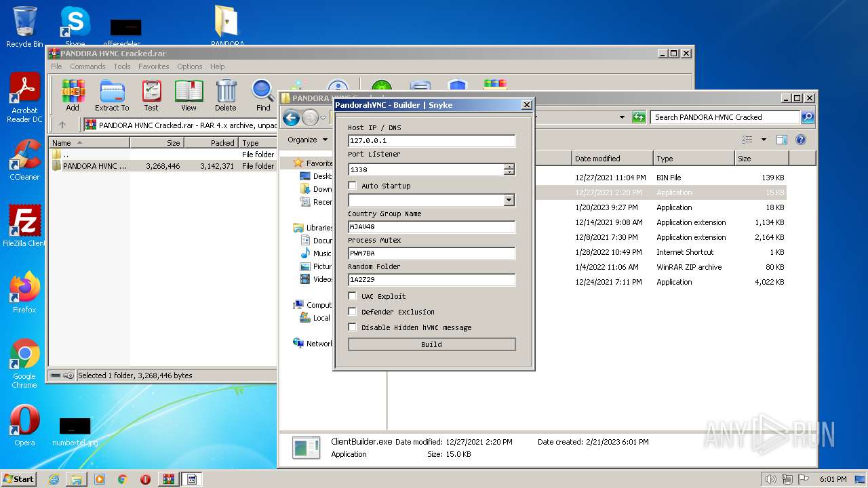Sort by Packed column in WinRAR

tap(211, 143)
